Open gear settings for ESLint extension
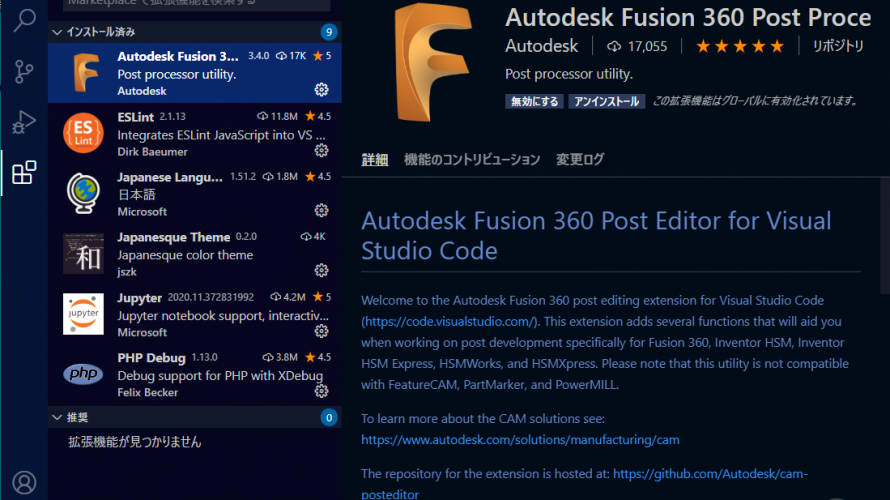 (321, 150)
